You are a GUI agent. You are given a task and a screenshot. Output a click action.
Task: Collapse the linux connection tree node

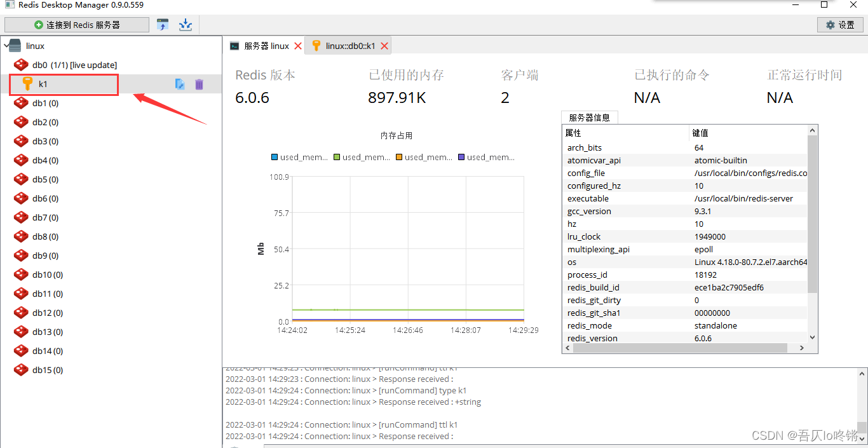click(6, 46)
